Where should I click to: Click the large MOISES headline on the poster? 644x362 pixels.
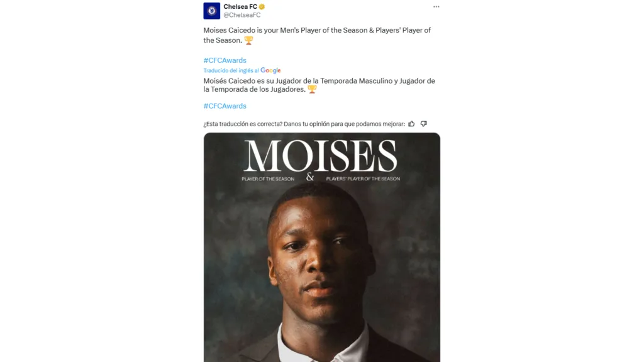point(320,156)
